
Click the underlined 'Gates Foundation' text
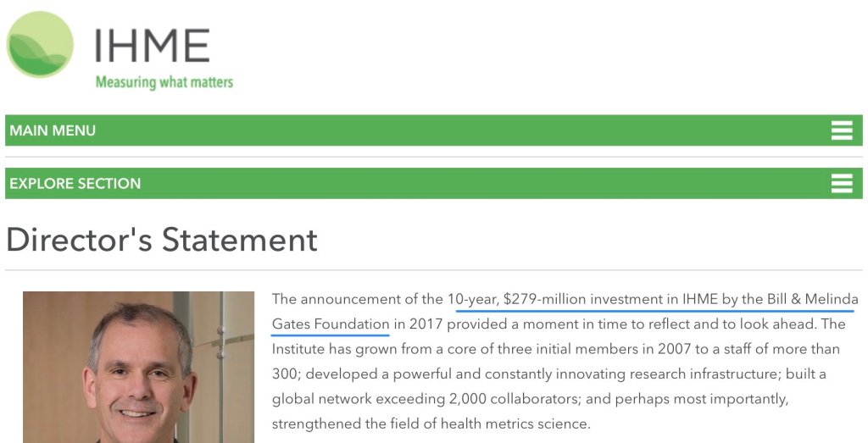pyautogui.click(x=331, y=324)
